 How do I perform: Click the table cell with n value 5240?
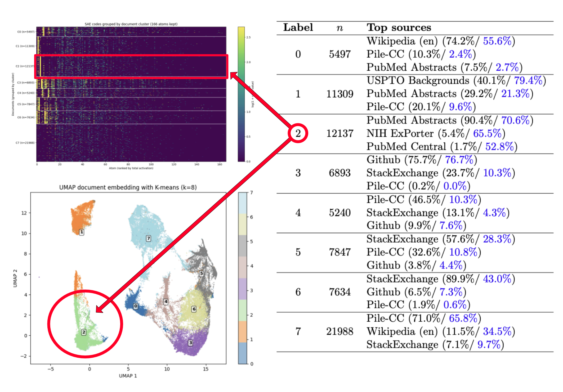click(x=340, y=213)
